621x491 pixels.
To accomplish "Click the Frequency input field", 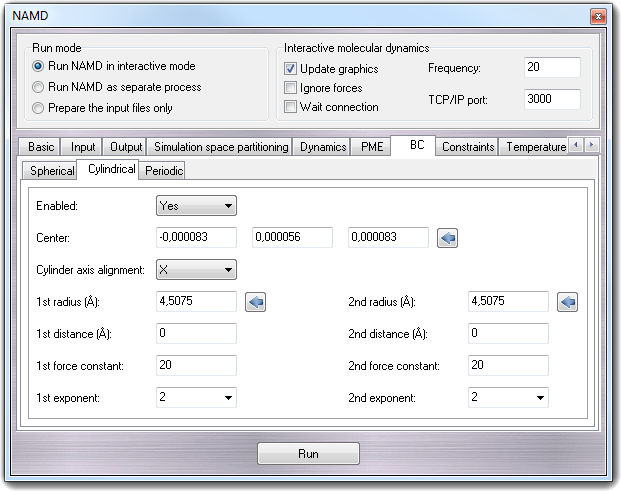I will [552, 67].
